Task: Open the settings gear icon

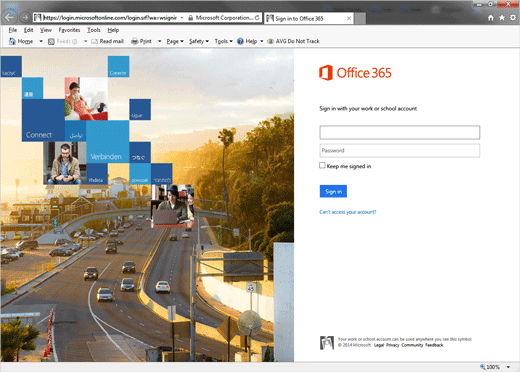Action: coord(513,18)
